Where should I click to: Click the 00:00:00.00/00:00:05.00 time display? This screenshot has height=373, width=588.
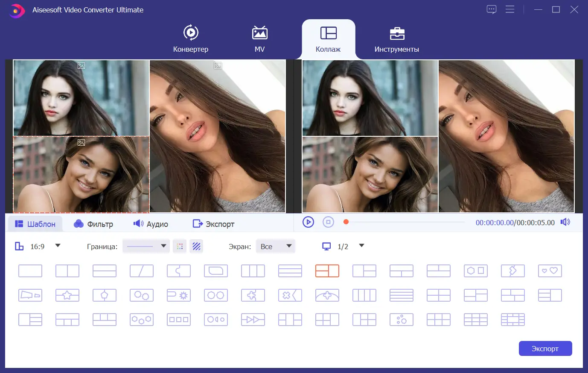click(515, 223)
